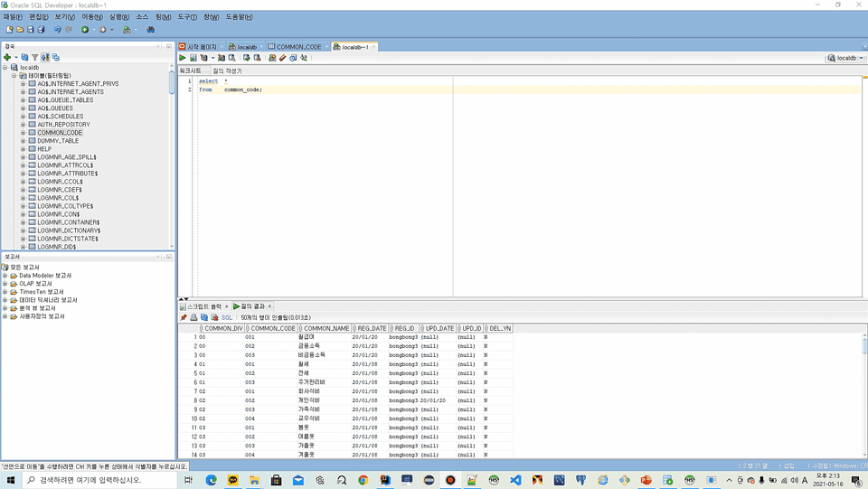Select the AQ$_QUEUES table
This screenshot has height=489, width=868.
[55, 108]
